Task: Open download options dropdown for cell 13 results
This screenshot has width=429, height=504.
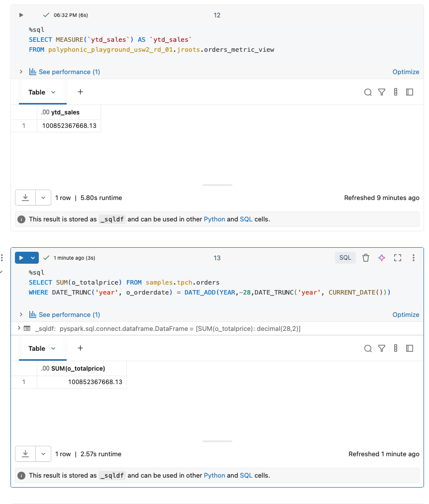Action: [x=43, y=454]
